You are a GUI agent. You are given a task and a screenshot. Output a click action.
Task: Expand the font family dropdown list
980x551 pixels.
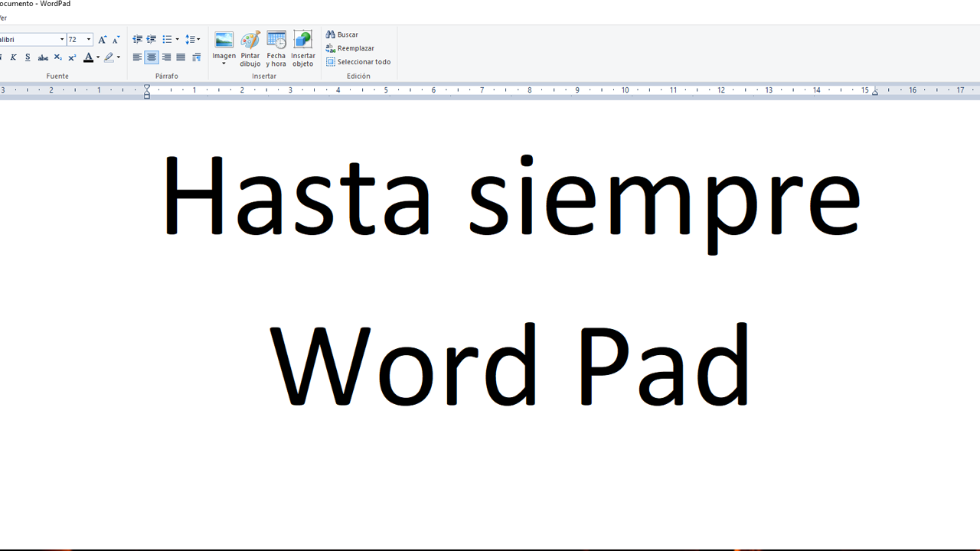(x=62, y=40)
